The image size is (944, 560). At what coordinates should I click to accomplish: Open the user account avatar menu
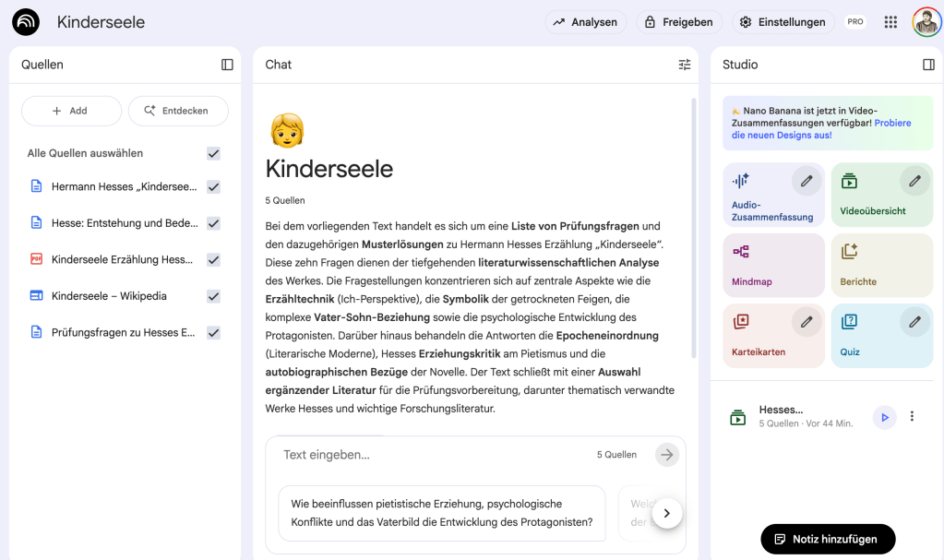926,22
